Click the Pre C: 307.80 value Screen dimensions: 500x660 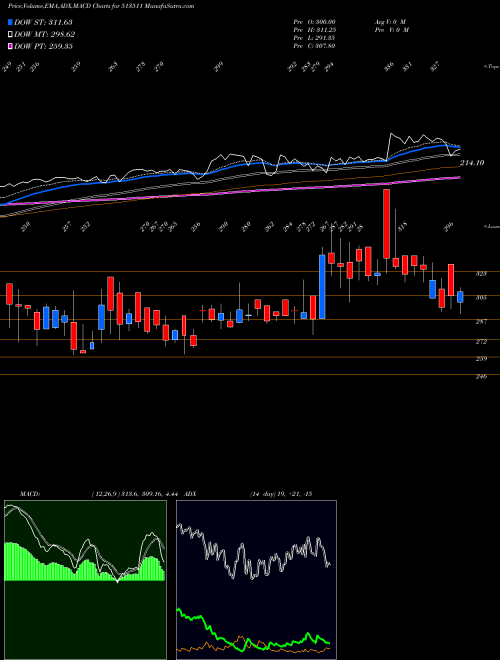point(315,46)
